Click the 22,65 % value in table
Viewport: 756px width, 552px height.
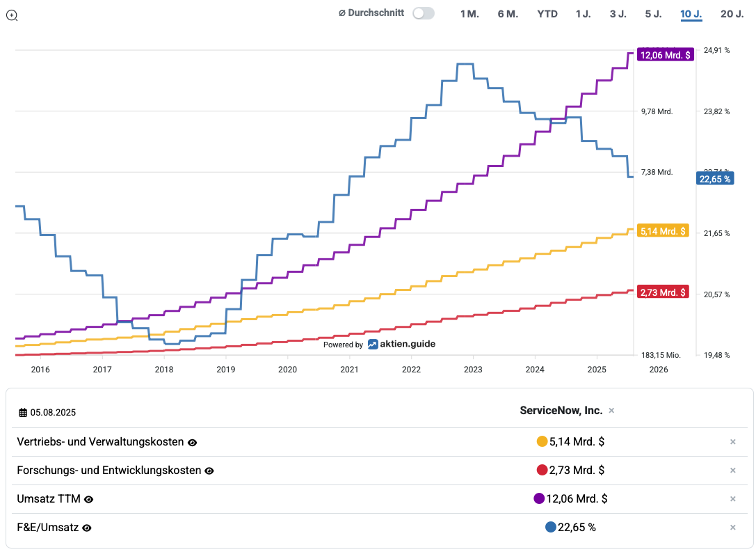pyautogui.click(x=577, y=528)
